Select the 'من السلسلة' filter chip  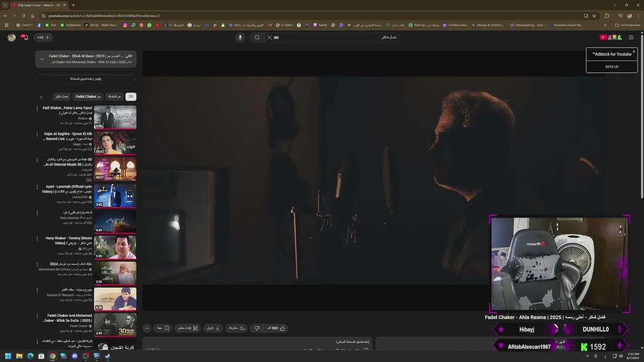click(115, 97)
